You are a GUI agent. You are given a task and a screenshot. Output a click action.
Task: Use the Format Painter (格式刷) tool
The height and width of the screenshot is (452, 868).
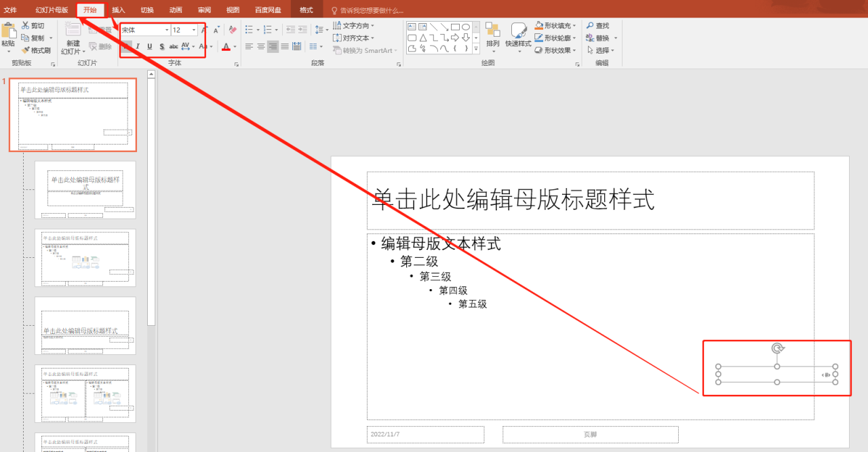(26, 50)
